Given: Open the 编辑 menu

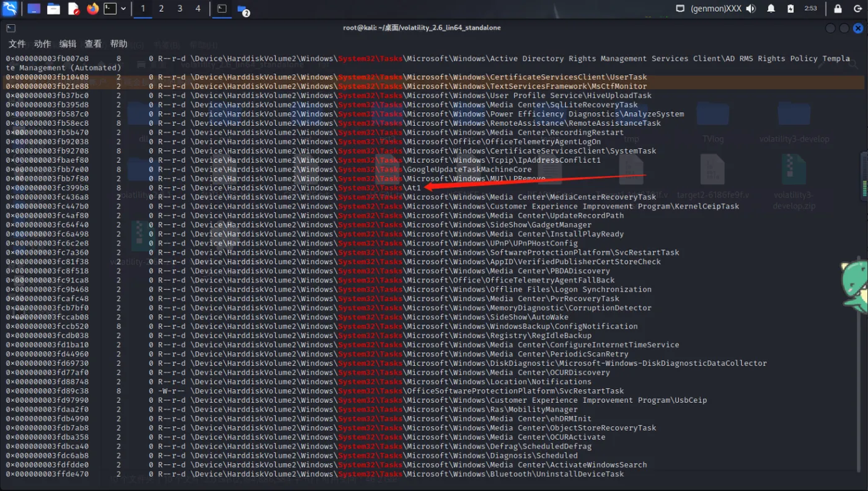Looking at the screenshot, I should 68,44.
